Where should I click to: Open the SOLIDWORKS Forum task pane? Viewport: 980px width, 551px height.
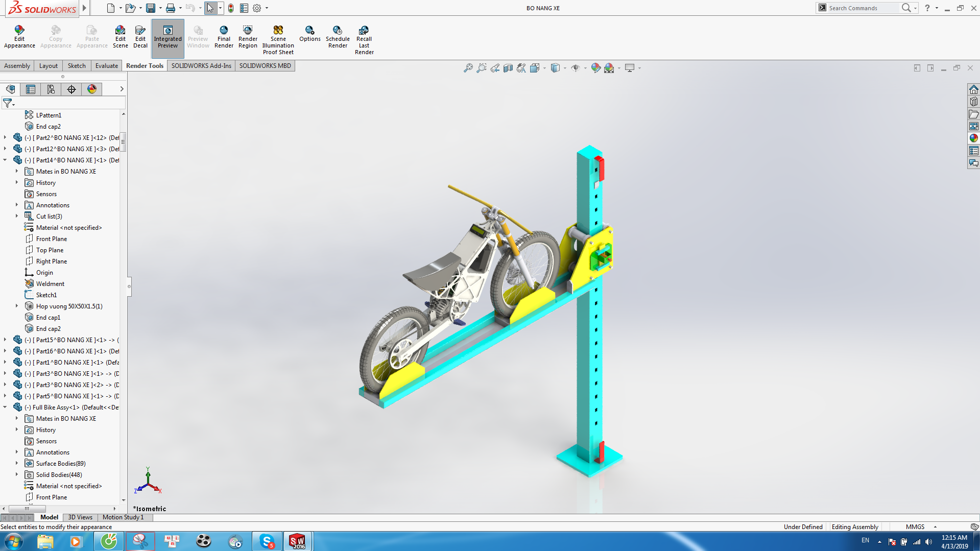[x=974, y=163]
